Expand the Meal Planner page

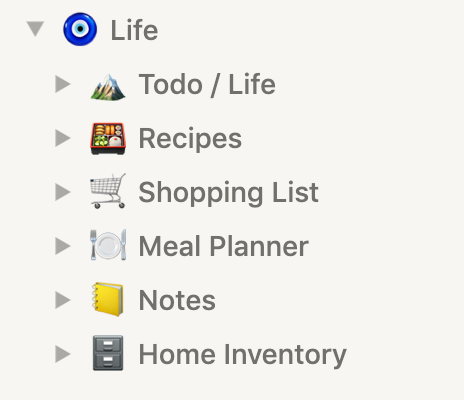coord(63,246)
